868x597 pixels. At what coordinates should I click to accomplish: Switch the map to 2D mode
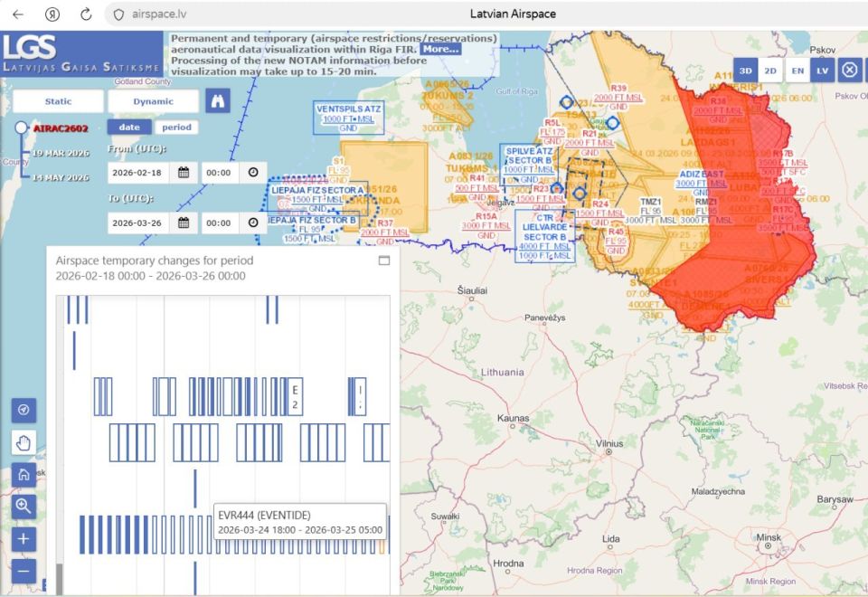pos(770,71)
